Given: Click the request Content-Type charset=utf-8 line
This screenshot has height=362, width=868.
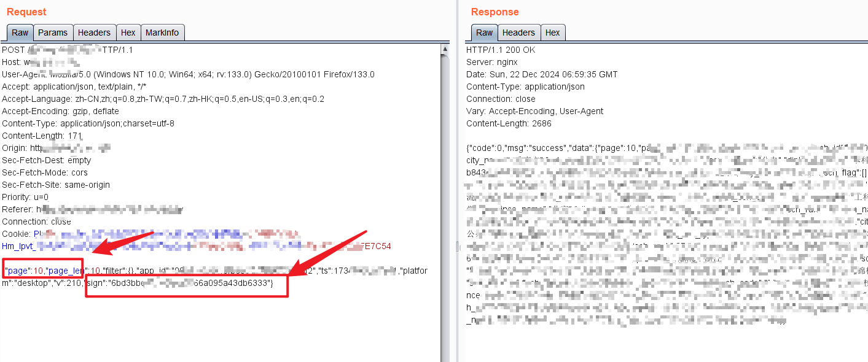Looking at the screenshot, I should click(88, 123).
